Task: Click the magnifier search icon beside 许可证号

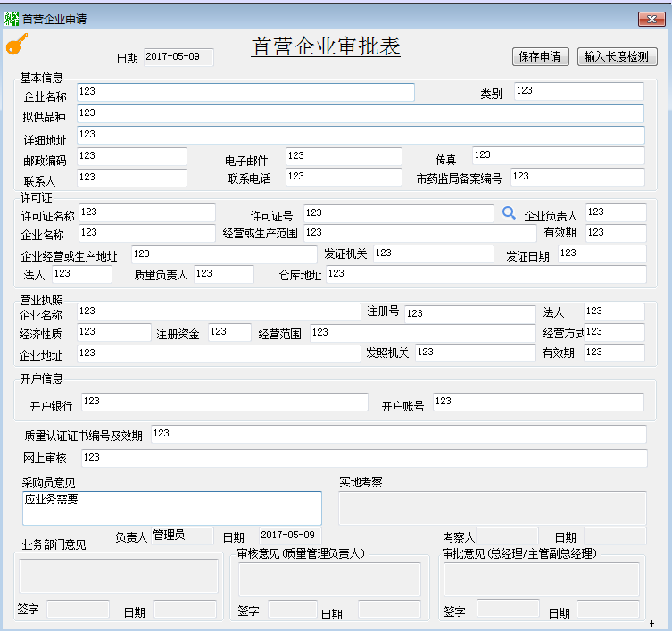Action: coord(509,212)
